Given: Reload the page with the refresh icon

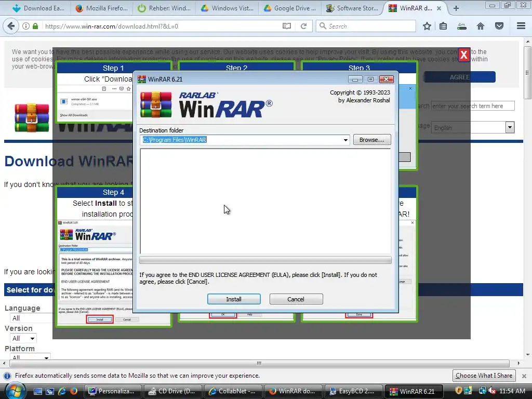Looking at the screenshot, I should pos(303,26).
